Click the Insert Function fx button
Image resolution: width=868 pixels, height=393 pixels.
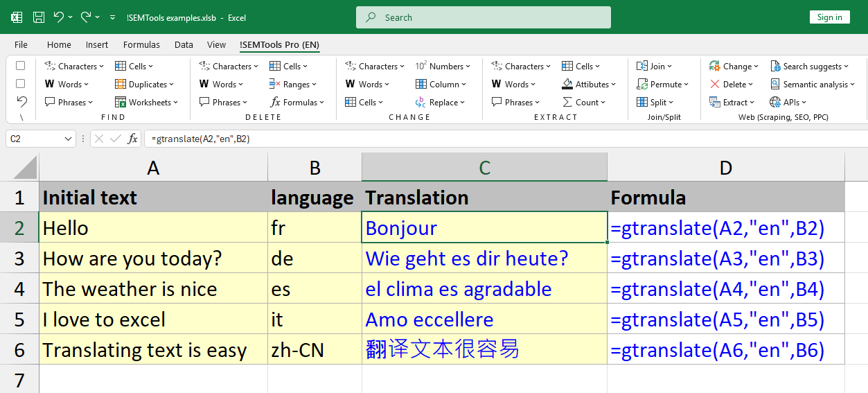132,139
